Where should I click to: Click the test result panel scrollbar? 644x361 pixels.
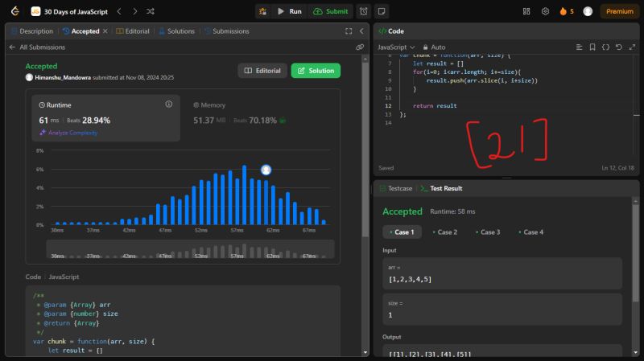click(636, 253)
